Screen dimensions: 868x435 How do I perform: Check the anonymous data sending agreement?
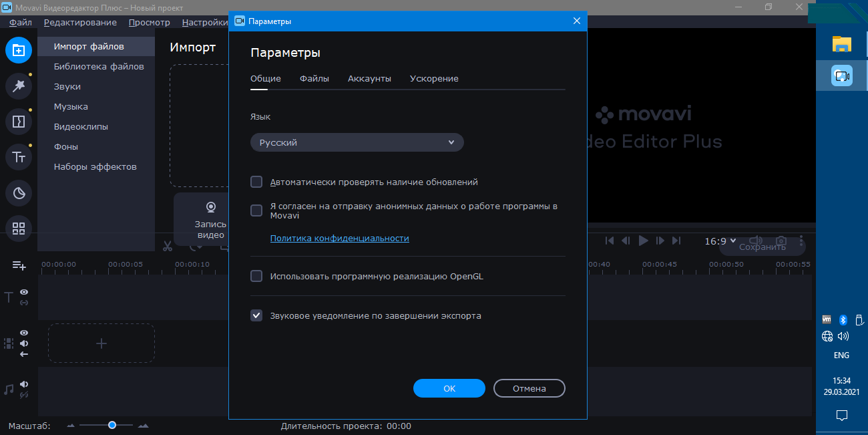[256, 210]
